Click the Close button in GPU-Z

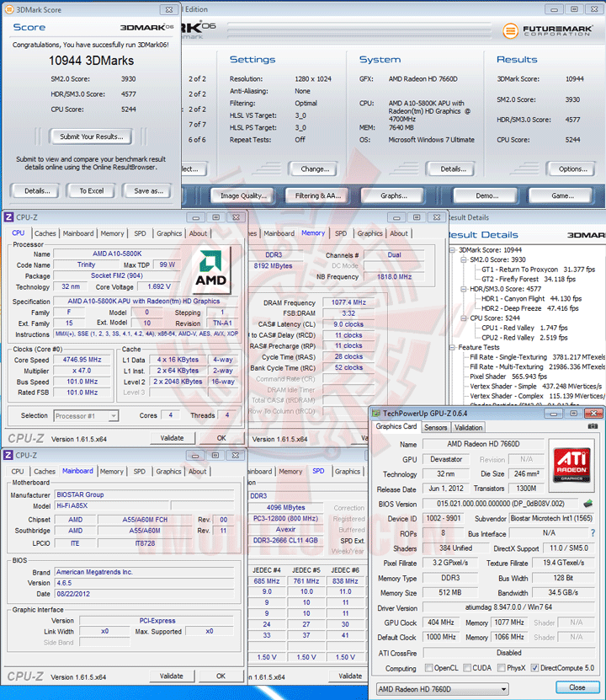(x=577, y=687)
